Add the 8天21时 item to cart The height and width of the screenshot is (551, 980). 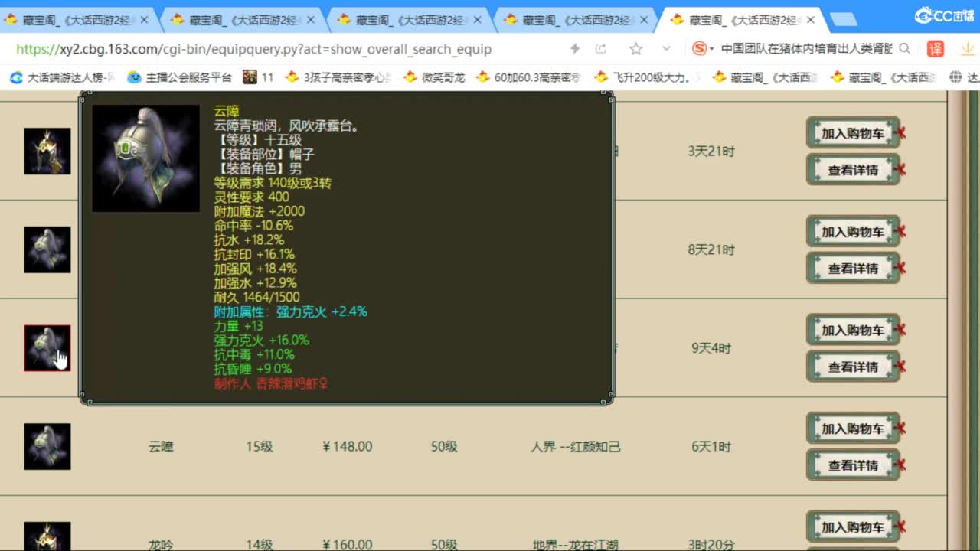853,231
